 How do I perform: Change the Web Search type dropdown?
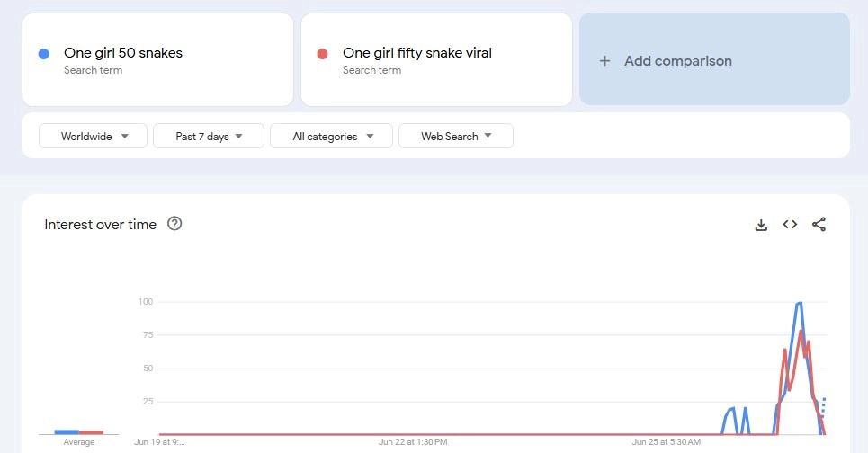click(455, 137)
